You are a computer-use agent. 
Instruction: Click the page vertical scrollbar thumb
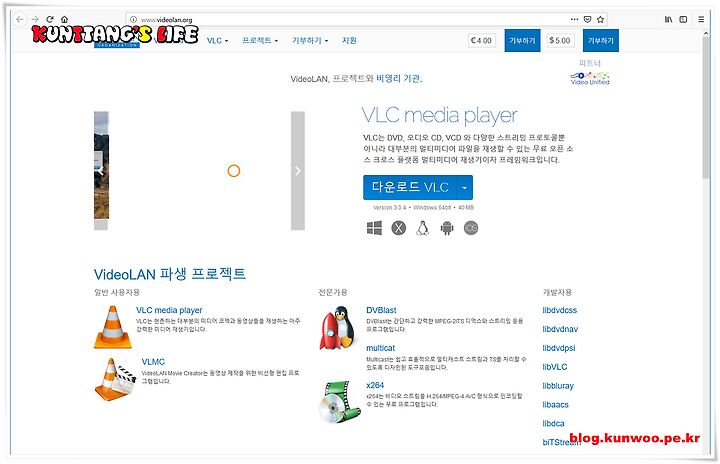coord(706,108)
